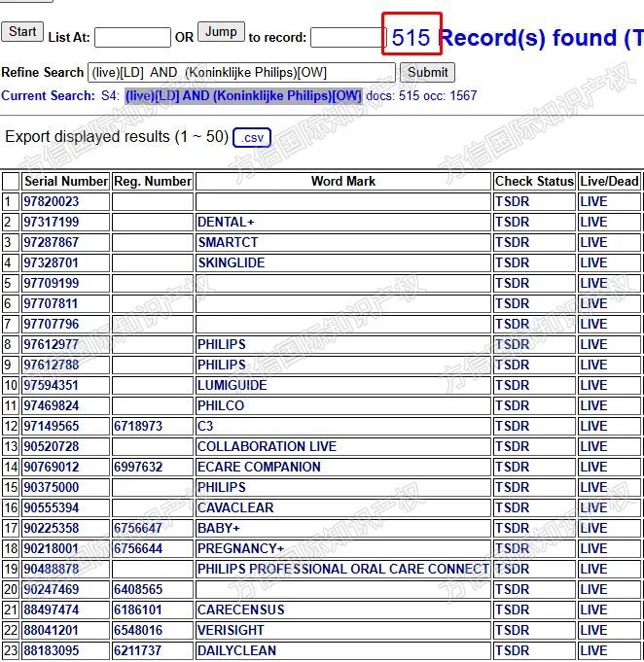Click LIVE status in PHILCO row
This screenshot has height=662, width=644.
pyautogui.click(x=593, y=405)
